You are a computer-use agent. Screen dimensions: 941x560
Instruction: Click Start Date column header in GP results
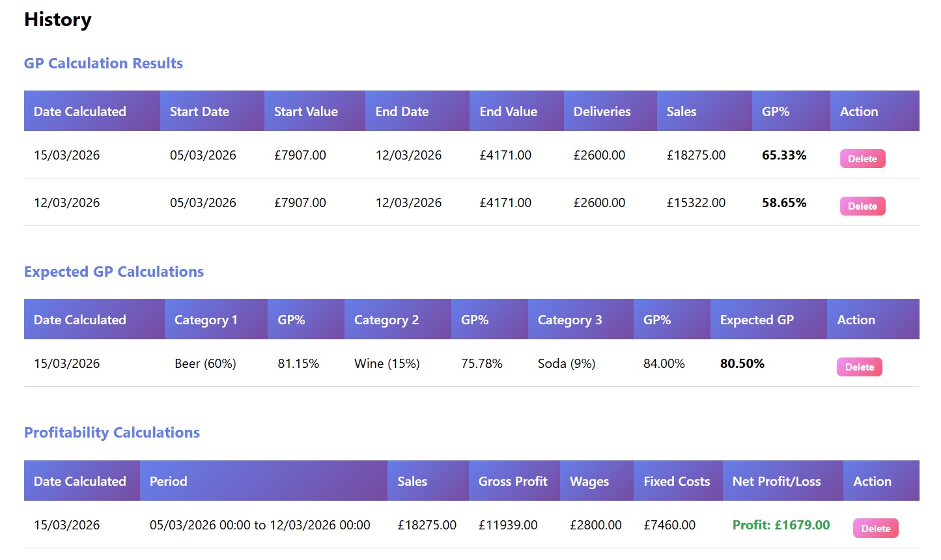pos(199,111)
